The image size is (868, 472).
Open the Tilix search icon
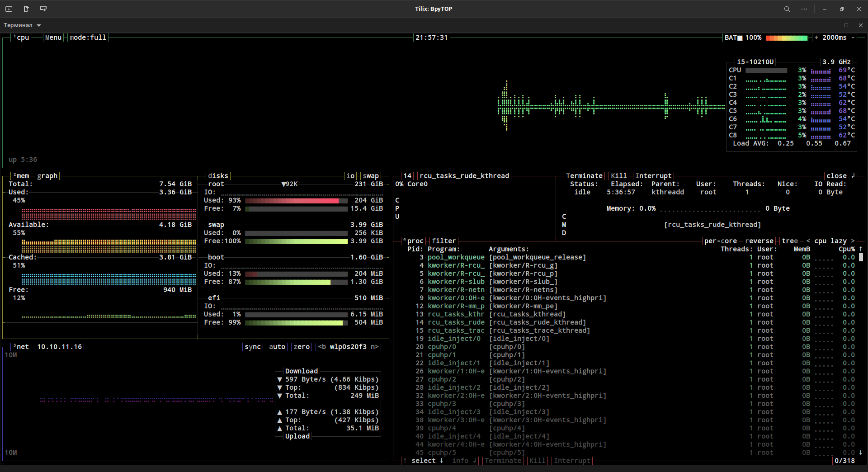coord(787,9)
